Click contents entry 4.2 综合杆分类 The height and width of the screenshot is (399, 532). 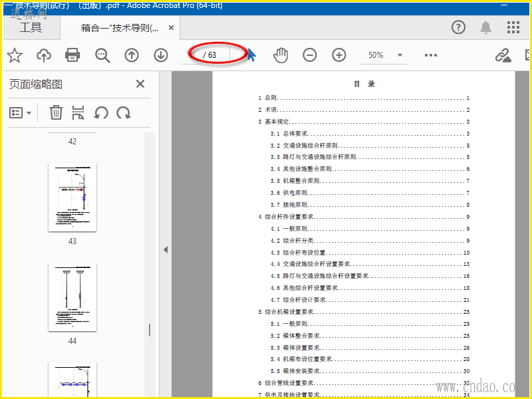tap(370, 241)
